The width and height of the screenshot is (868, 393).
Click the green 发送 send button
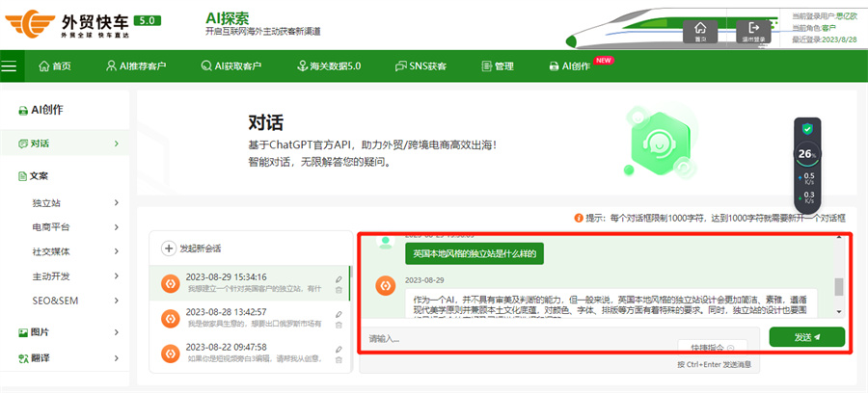tap(806, 337)
